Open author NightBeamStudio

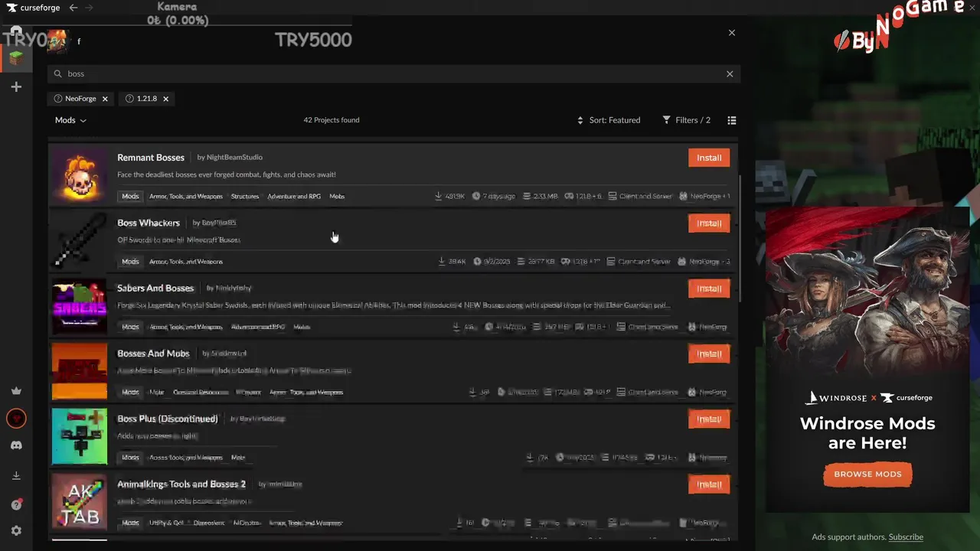tap(234, 158)
